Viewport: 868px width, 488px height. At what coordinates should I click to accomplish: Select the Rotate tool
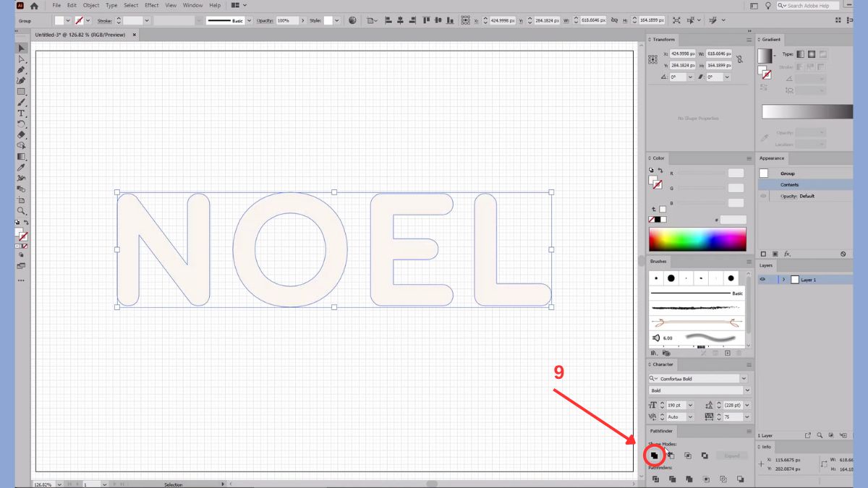22,124
